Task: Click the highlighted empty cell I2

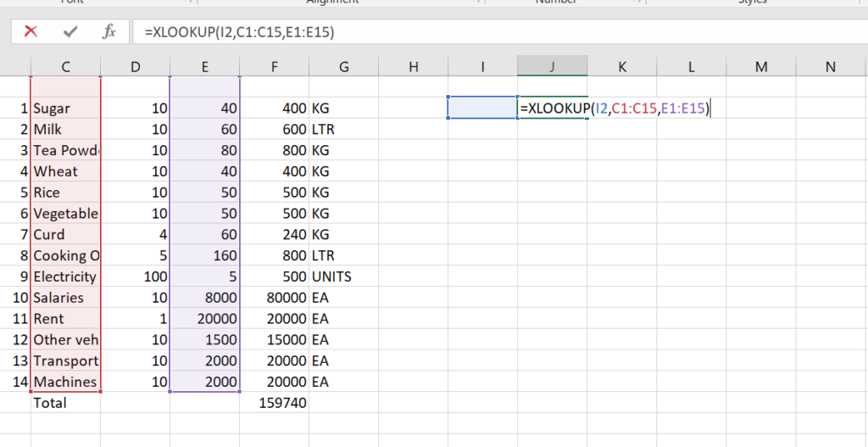Action: click(482, 108)
